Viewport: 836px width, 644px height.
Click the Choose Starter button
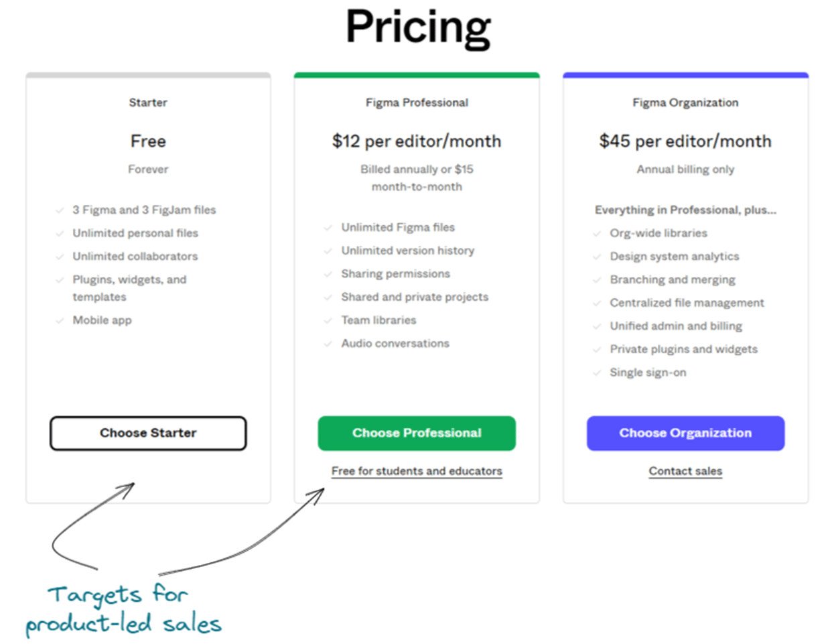(x=148, y=433)
